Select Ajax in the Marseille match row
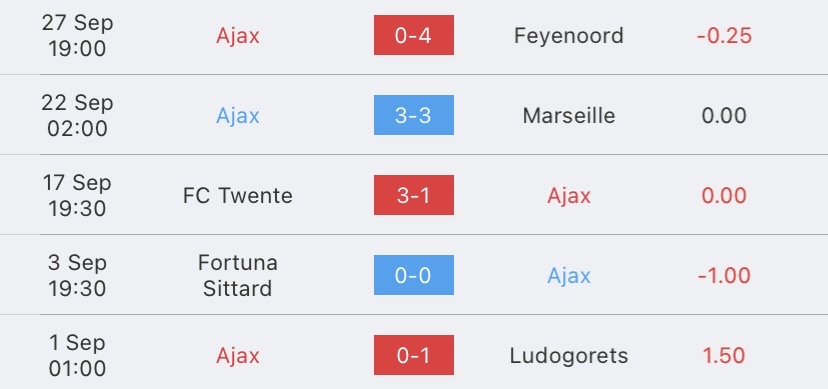The width and height of the screenshot is (828, 389). click(238, 116)
